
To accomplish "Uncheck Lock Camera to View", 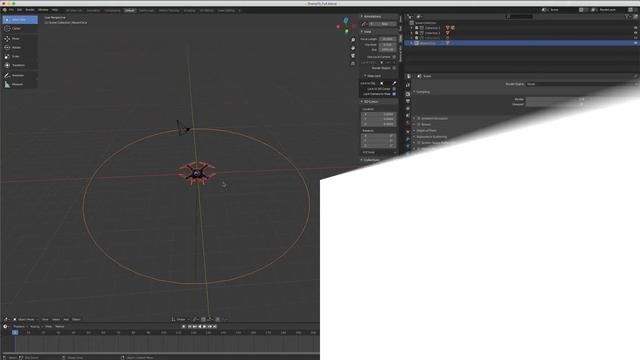I will click(x=394, y=94).
